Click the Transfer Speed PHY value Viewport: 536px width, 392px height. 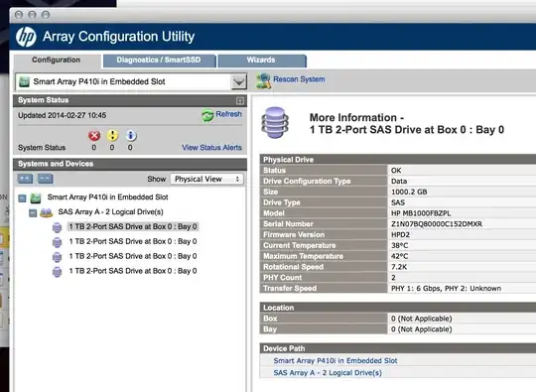pyautogui.click(x=446, y=289)
